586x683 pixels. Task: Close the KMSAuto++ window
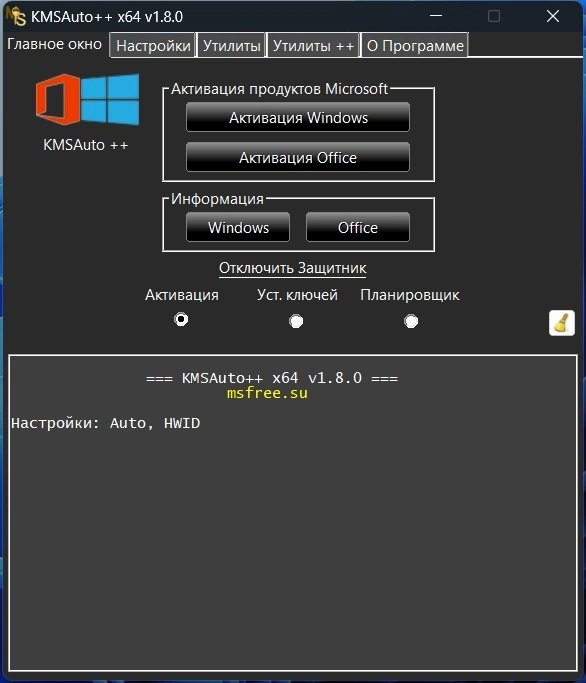pyautogui.click(x=553, y=16)
